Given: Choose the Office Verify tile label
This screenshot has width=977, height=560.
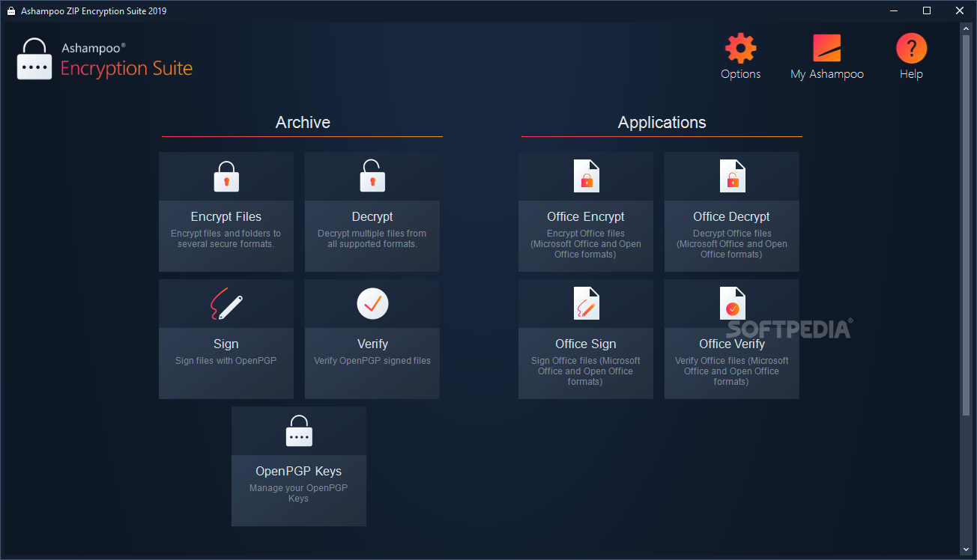Looking at the screenshot, I should click(732, 344).
